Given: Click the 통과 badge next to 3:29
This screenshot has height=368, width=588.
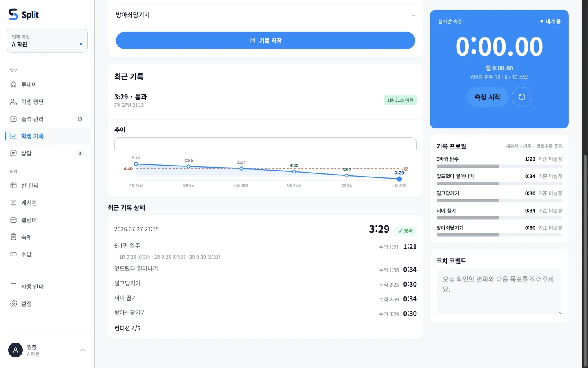Looking at the screenshot, I should pyautogui.click(x=405, y=231).
